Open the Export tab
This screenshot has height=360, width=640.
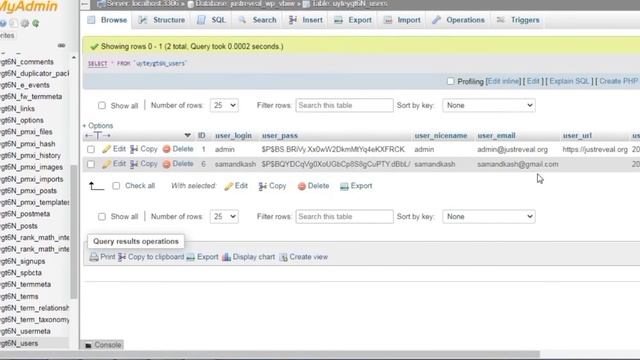click(353, 20)
